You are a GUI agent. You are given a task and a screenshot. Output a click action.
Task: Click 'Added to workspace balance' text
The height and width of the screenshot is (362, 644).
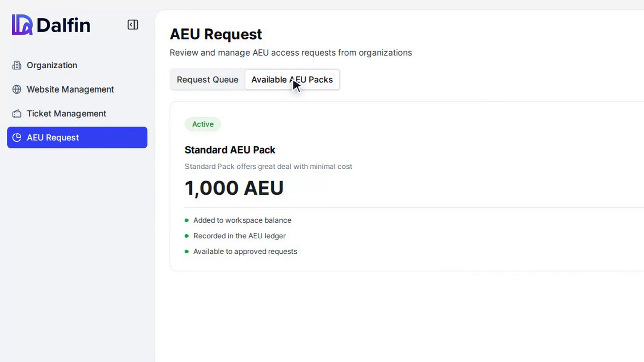click(x=242, y=220)
